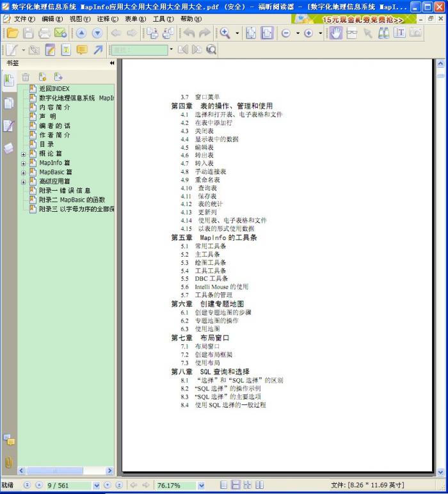Expand the MapInfo 篇 bookmark
The image size is (448, 494).
(x=24, y=163)
